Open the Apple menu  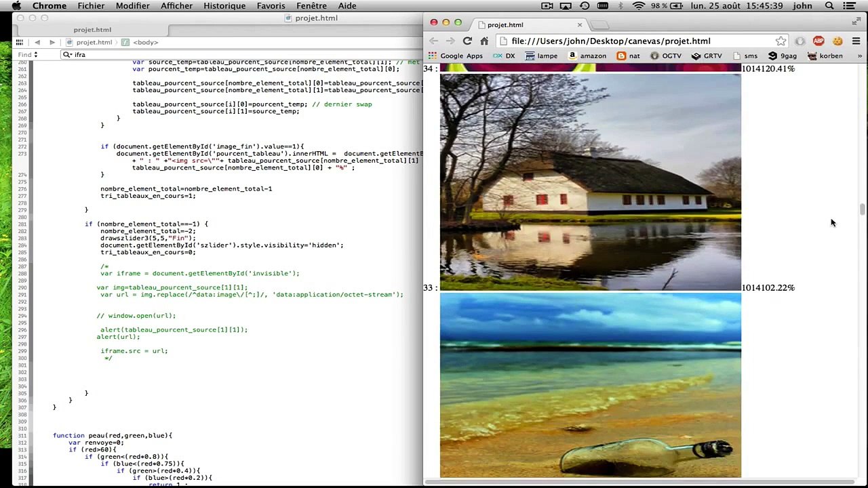(17, 6)
